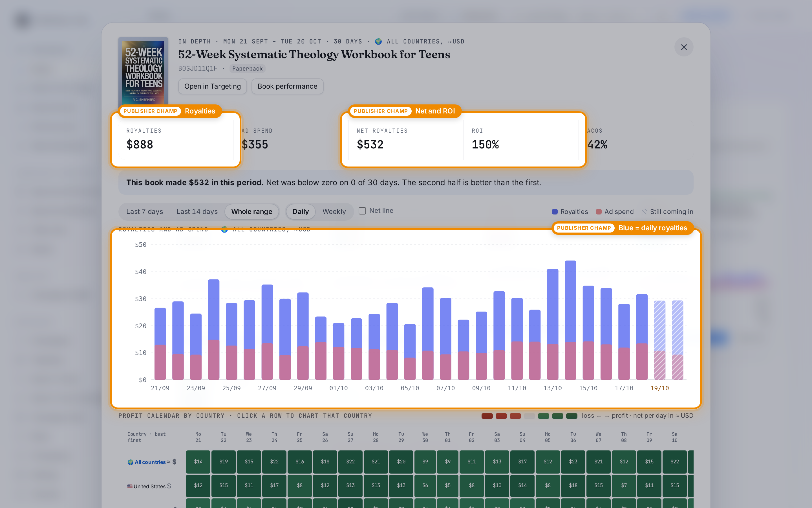The height and width of the screenshot is (508, 812).
Task: Click the Ad Spend $355 value
Action: pos(255,145)
